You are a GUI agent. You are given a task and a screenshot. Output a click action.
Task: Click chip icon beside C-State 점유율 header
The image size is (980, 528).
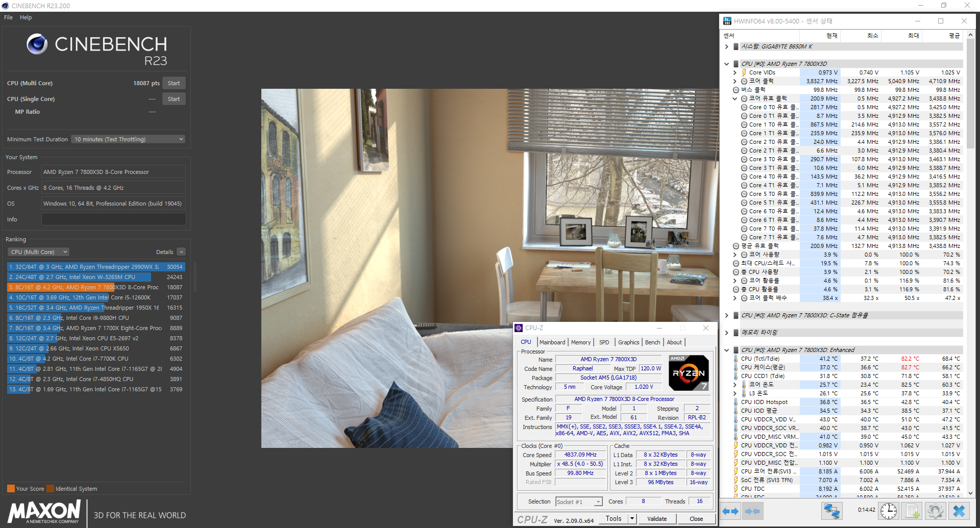[736, 315]
